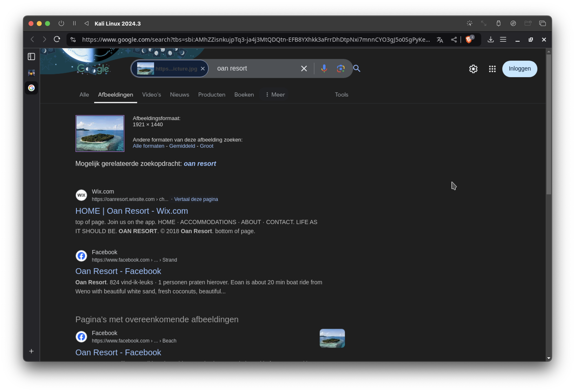
Task: Toggle the browser sidebar panel icon
Action: [x=31, y=57]
